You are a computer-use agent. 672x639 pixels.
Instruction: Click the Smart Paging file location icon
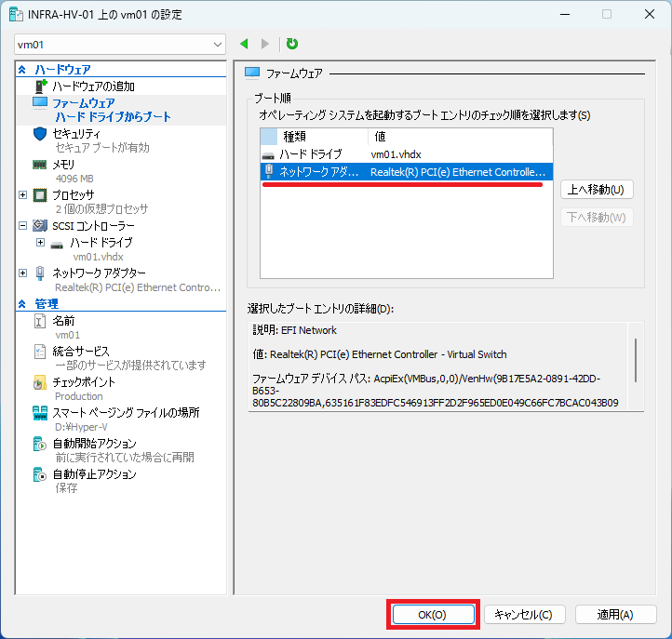(x=40, y=413)
